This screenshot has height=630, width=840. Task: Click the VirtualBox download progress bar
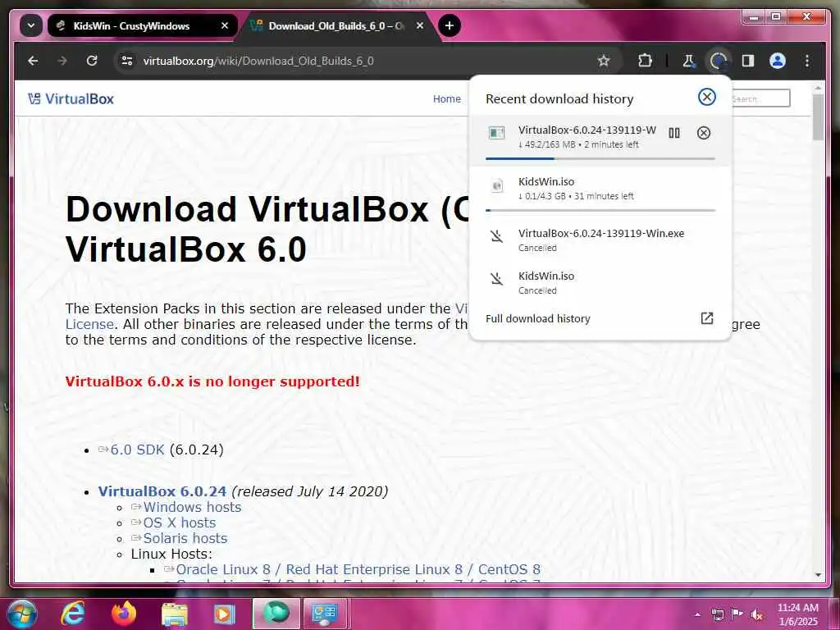click(x=600, y=158)
